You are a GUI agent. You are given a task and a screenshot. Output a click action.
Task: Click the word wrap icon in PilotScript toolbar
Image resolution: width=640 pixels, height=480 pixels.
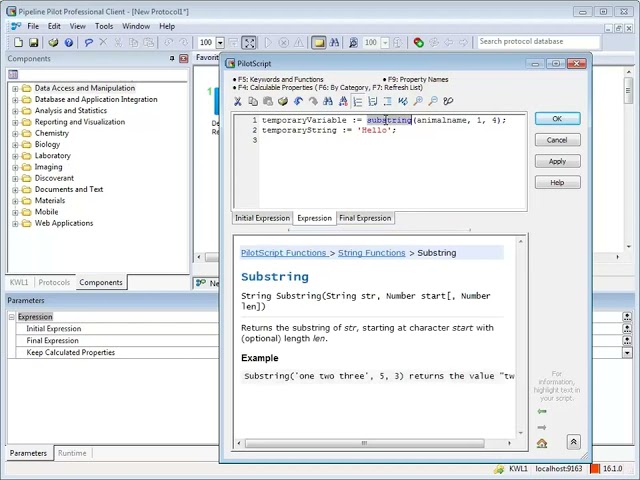tap(373, 101)
